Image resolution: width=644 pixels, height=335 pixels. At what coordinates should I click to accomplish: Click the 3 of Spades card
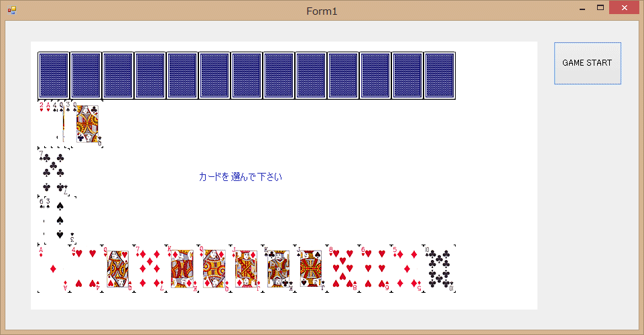tap(60, 220)
